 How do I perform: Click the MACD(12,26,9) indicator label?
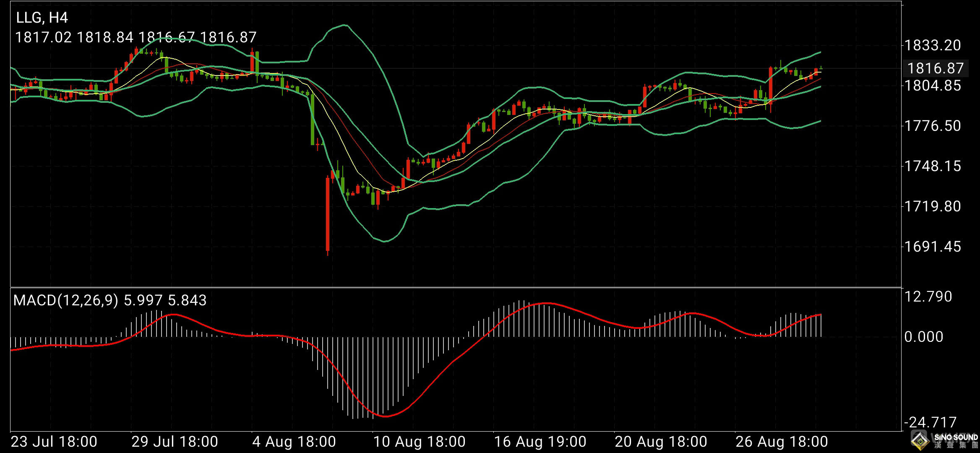click(65, 300)
